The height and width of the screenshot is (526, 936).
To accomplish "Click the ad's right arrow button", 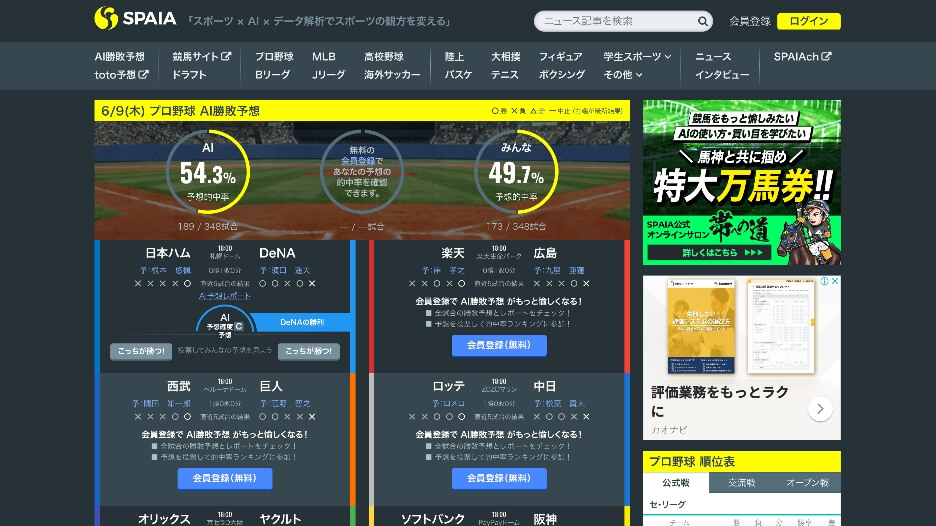I will (x=820, y=409).
